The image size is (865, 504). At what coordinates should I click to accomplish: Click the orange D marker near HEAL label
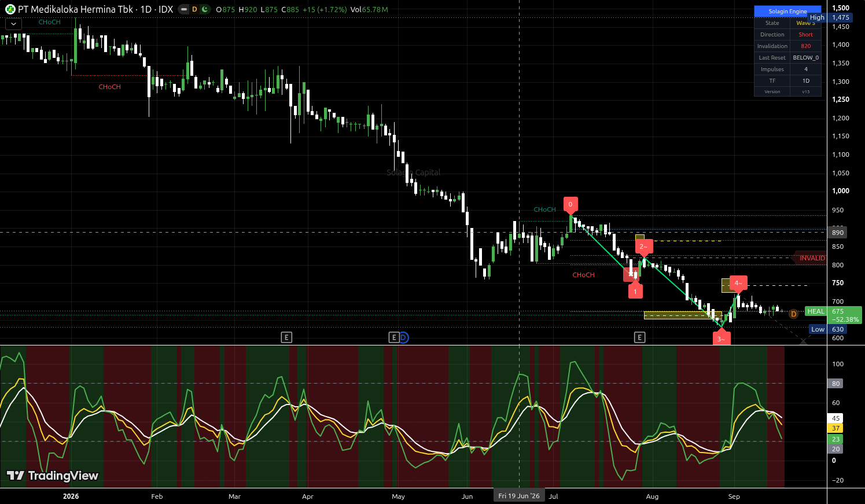point(793,314)
